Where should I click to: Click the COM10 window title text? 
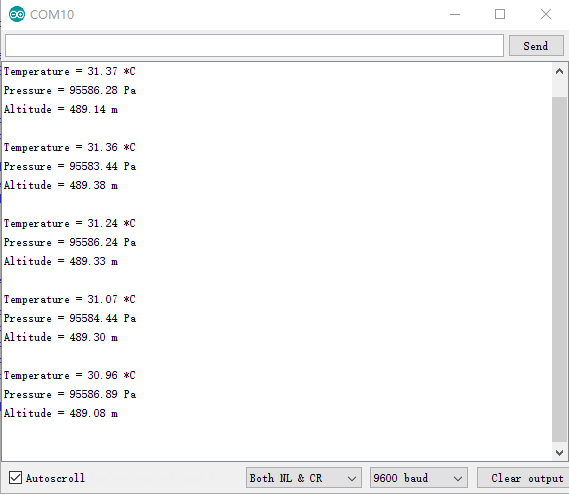point(52,15)
